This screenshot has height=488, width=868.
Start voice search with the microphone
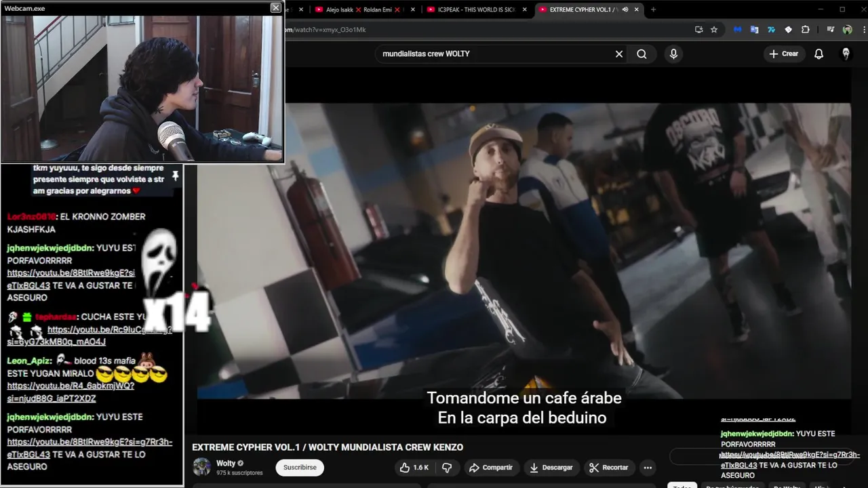[x=673, y=54]
